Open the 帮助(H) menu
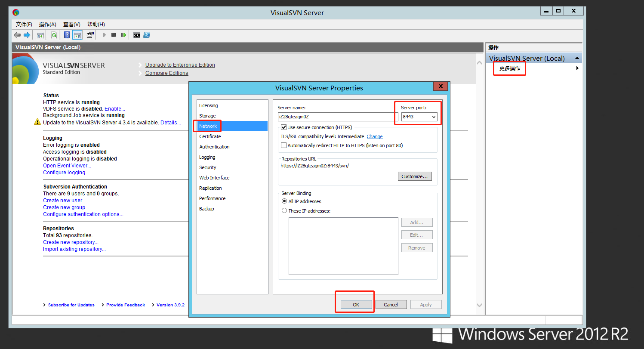Screen dimensions: 644x349 click(x=96, y=25)
